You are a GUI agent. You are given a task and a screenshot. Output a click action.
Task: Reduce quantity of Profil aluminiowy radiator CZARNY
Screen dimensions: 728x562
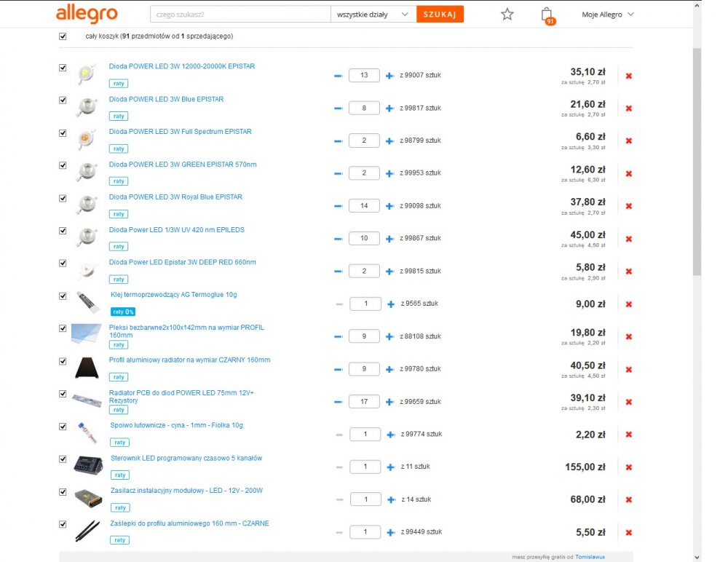(x=338, y=369)
